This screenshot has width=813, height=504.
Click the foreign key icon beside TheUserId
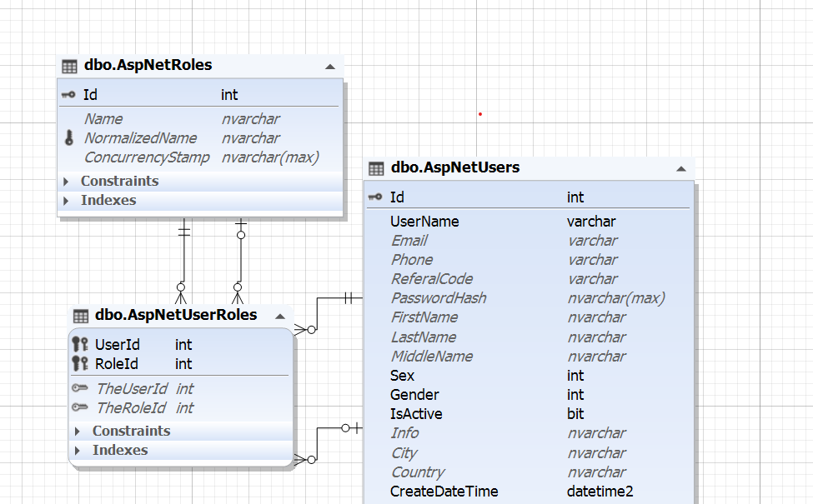[x=80, y=388]
